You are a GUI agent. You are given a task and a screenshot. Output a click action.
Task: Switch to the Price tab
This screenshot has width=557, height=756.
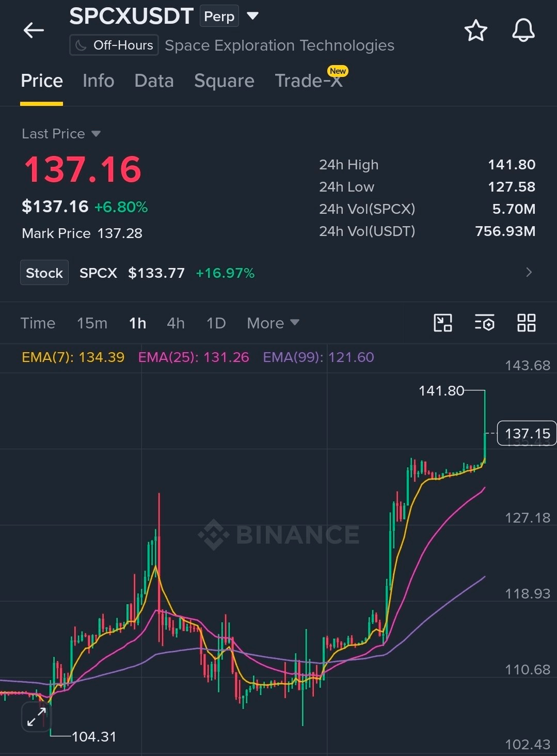tap(42, 81)
